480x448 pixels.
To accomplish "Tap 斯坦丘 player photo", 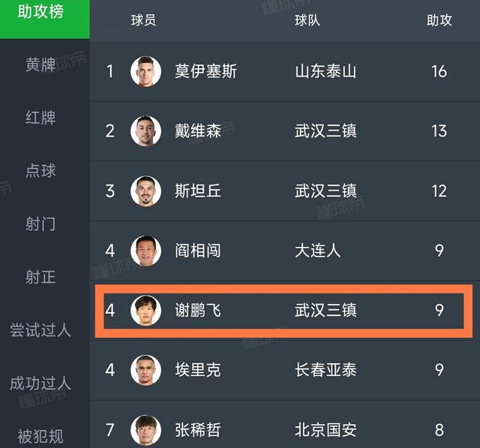I will [145, 191].
